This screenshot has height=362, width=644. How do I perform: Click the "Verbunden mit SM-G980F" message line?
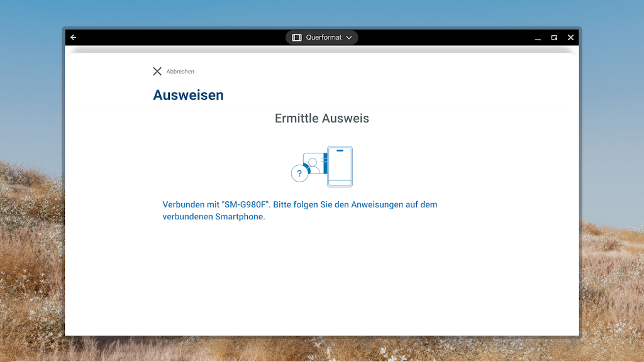click(x=299, y=205)
